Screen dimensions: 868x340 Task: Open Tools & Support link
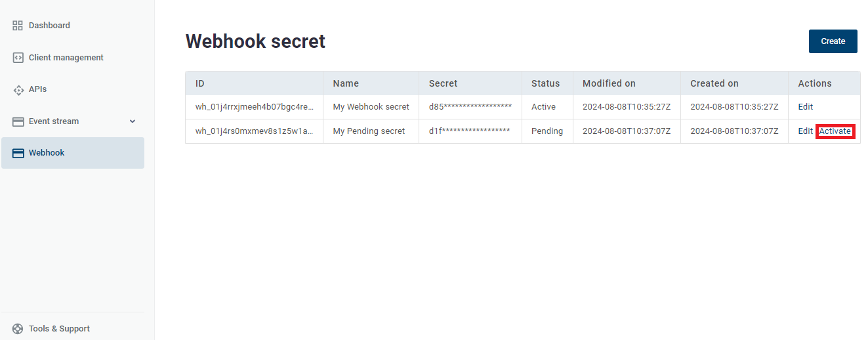59,329
